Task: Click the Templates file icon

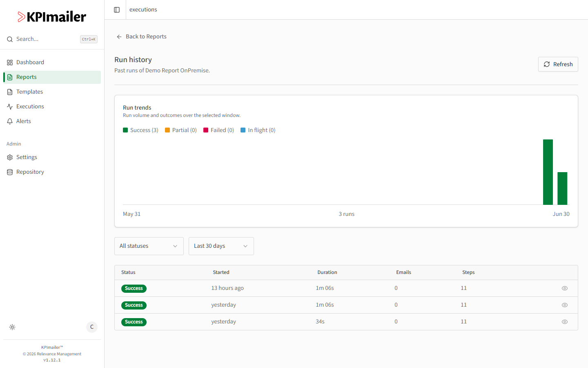Action: click(10, 92)
